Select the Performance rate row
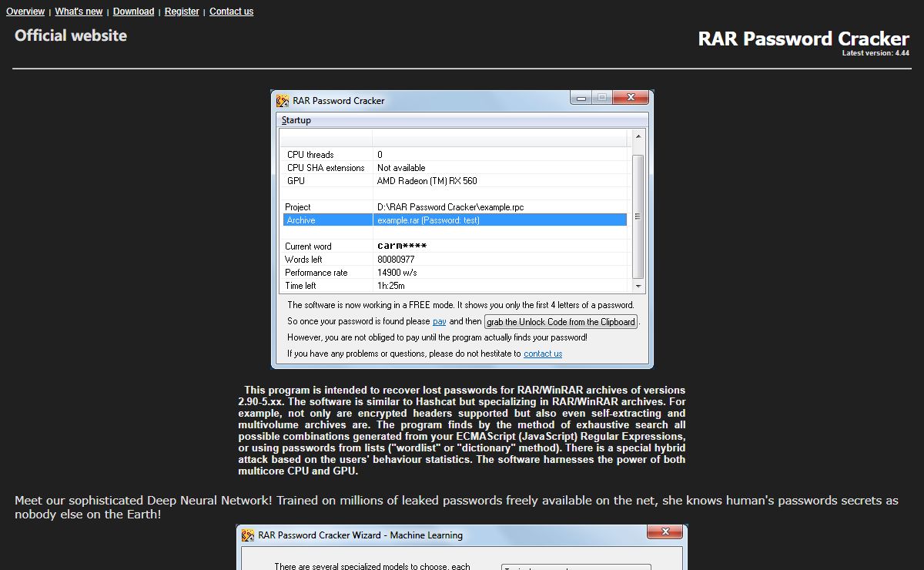This screenshot has width=924, height=570. click(455, 273)
